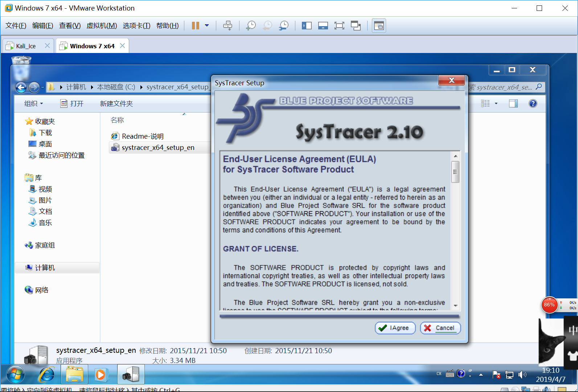Click the EULA scrollbar thumb
The image size is (578, 392).
click(x=455, y=172)
